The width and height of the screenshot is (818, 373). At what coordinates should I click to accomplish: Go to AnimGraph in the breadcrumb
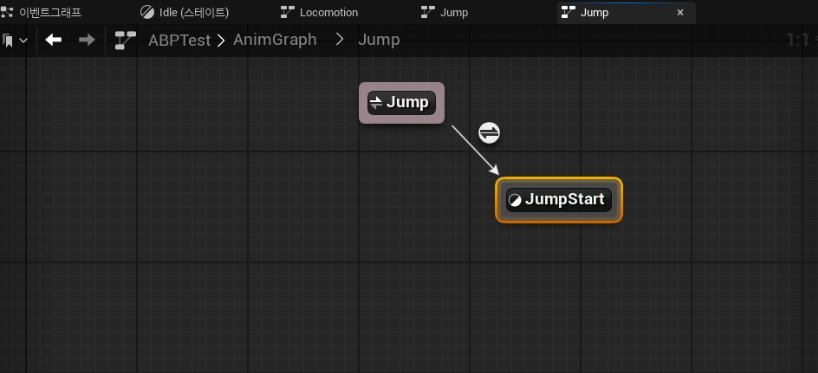275,40
